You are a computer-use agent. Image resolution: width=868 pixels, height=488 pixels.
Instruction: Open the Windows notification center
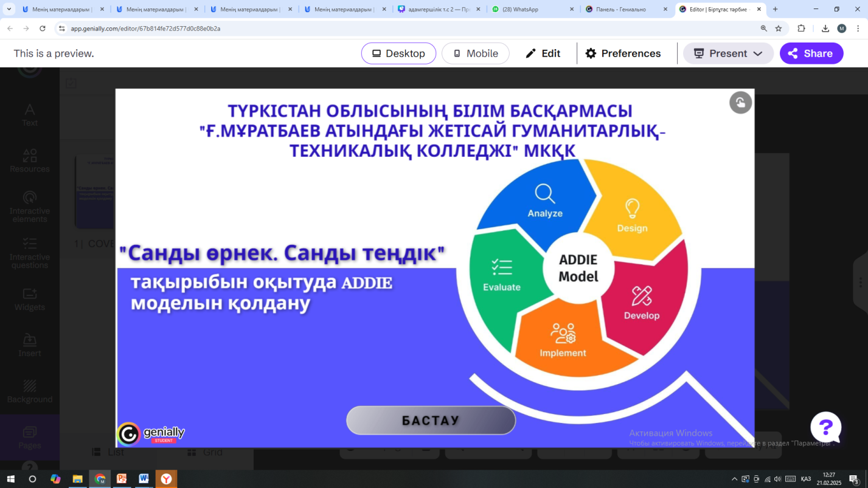[854, 479]
